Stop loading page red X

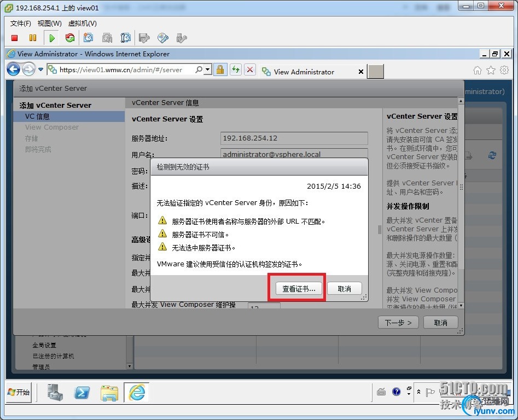[250, 69]
